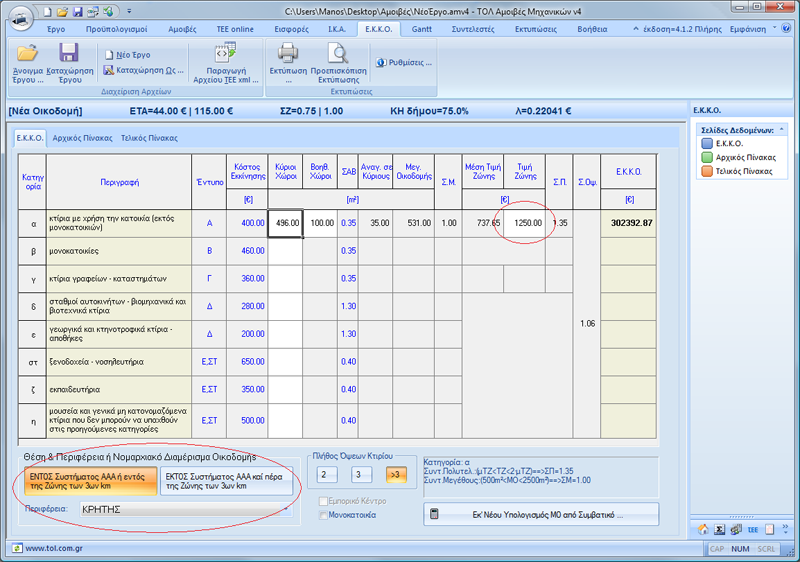Screen dimensions: 800x562
Task: Select Ε.Κ.Κ.Ο. page in side panel
Action: (730, 143)
